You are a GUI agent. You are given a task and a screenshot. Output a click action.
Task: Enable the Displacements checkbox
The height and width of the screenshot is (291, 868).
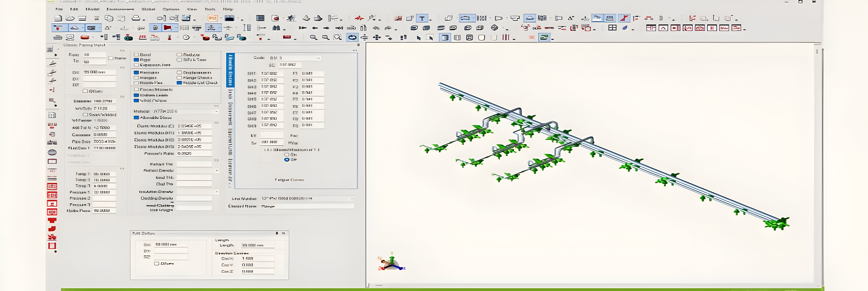pyautogui.click(x=179, y=73)
